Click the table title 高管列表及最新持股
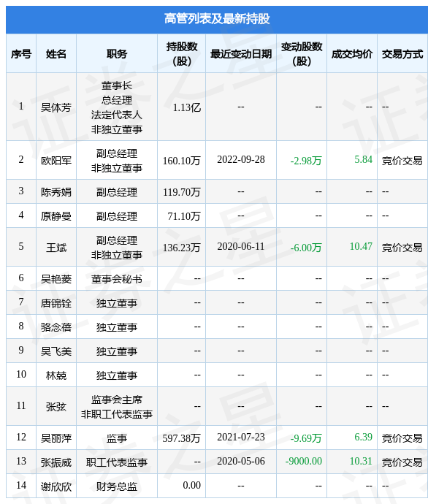 coord(217,19)
